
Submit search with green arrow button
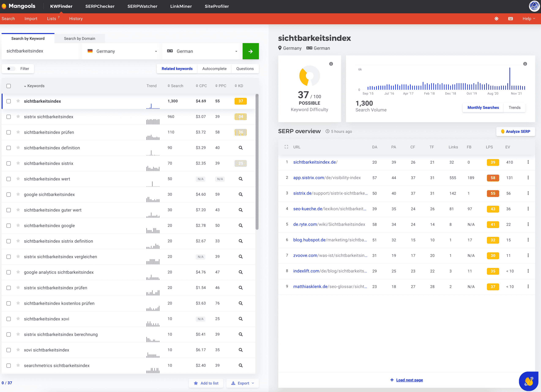(250, 51)
